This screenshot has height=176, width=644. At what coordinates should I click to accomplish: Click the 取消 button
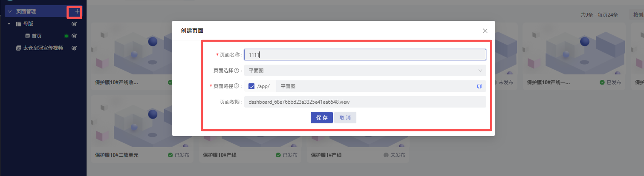(345, 118)
